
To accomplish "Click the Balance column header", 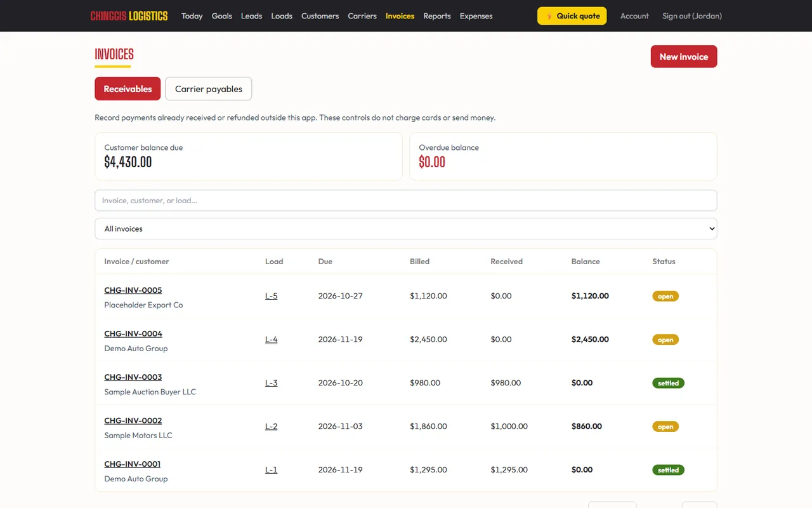I will [586, 262].
